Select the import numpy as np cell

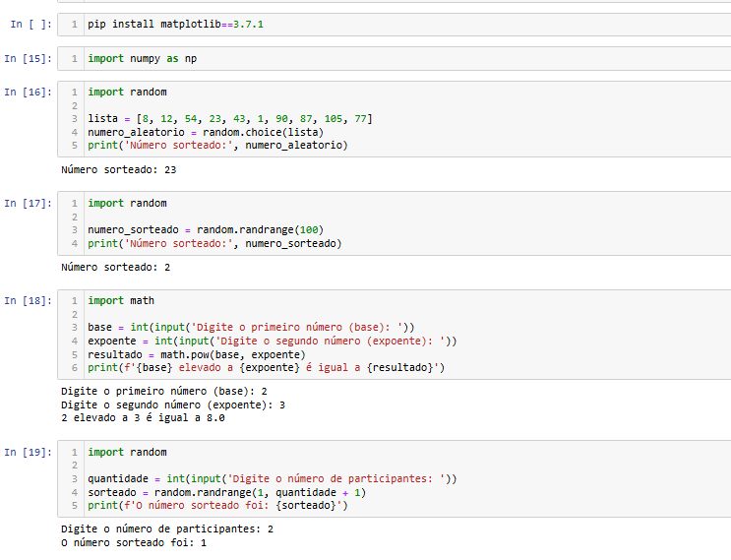[x=394, y=59]
